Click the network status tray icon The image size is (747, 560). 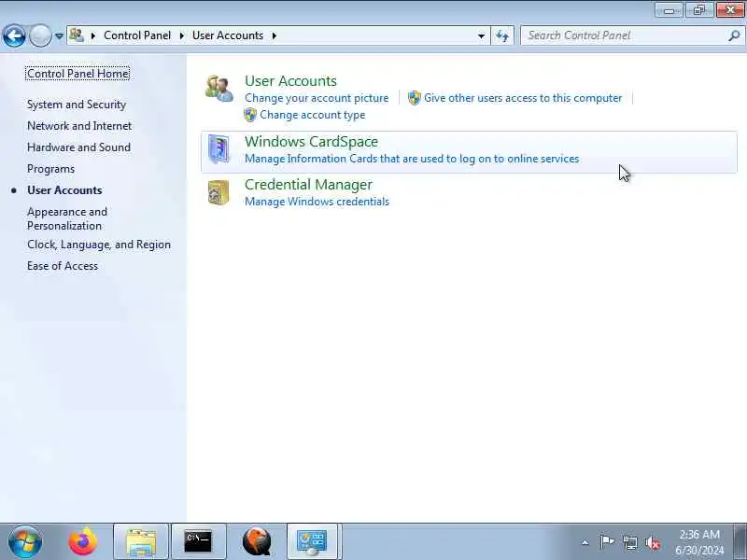[x=629, y=542]
